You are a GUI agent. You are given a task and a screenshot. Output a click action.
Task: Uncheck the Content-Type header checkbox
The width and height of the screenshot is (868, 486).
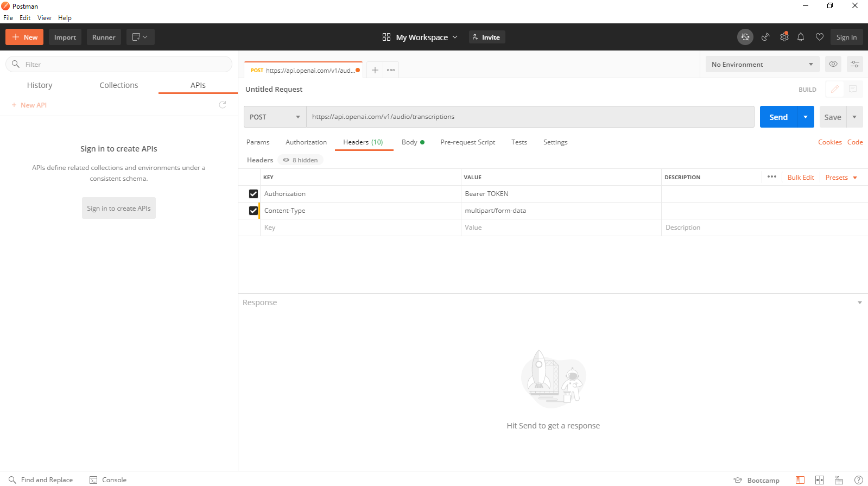point(254,211)
